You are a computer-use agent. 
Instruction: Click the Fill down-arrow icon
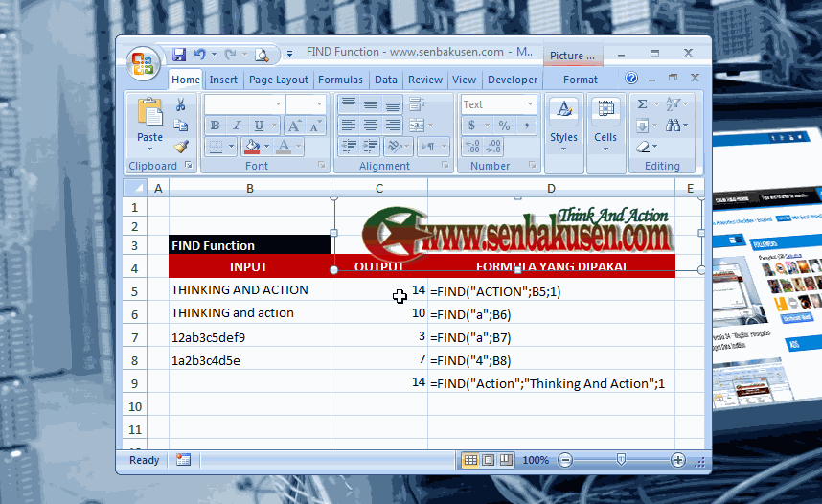point(642,126)
